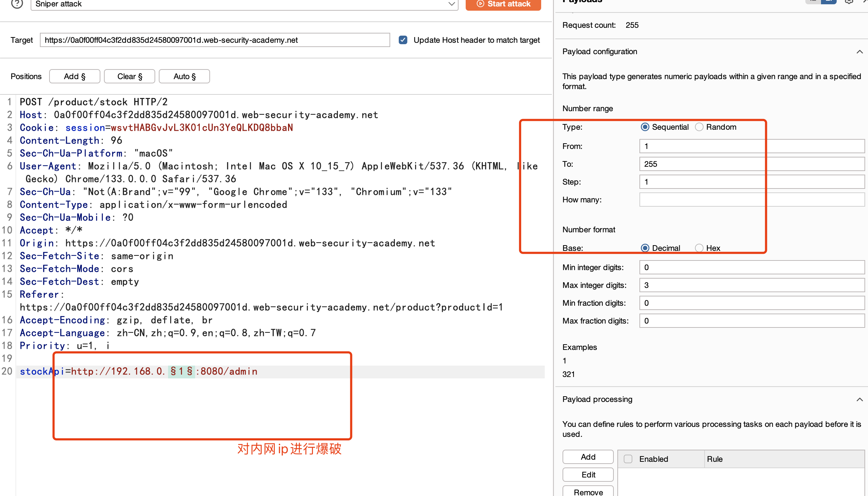Click the Clear § positions button

point(130,76)
